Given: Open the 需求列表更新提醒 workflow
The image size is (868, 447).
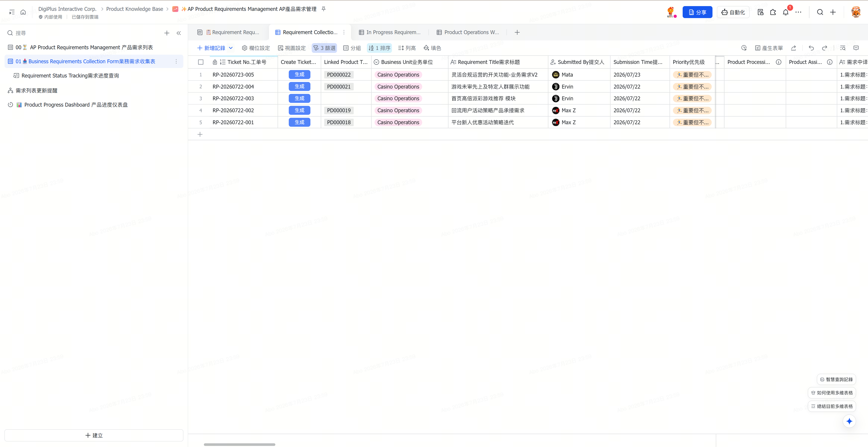Looking at the screenshot, I should pos(94,91).
